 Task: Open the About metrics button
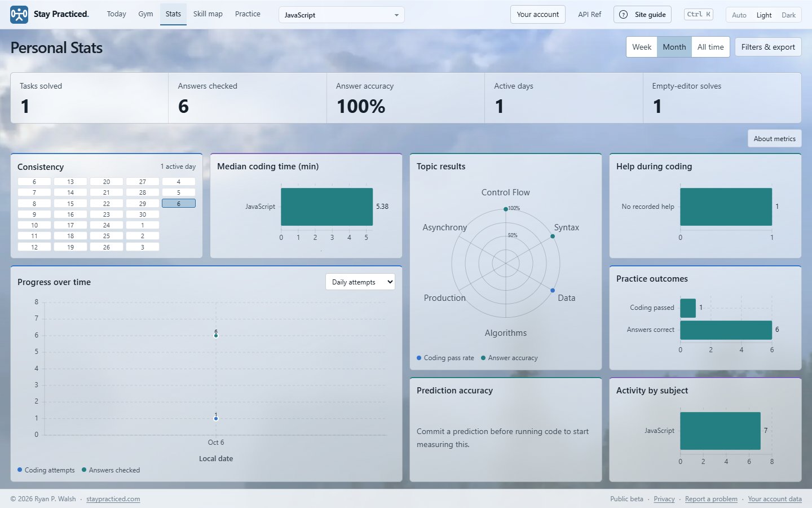[x=775, y=139]
